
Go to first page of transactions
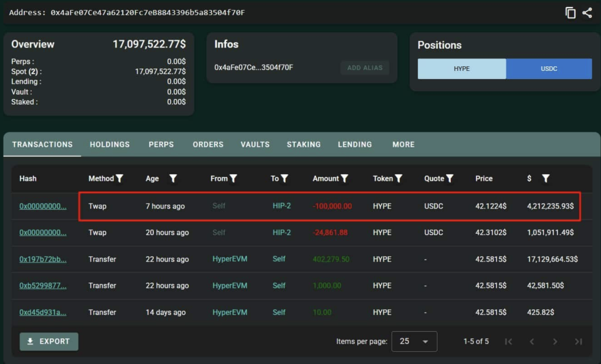tap(509, 341)
